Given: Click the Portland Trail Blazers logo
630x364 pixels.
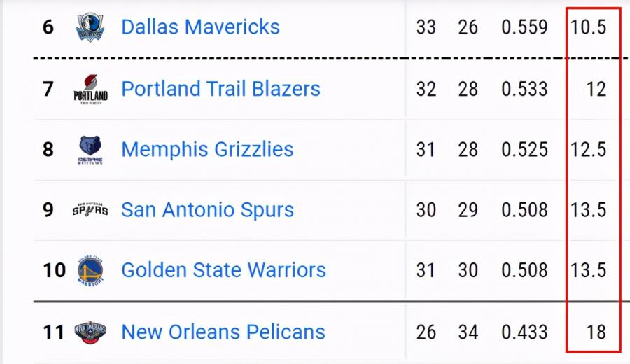Looking at the screenshot, I should (x=90, y=89).
